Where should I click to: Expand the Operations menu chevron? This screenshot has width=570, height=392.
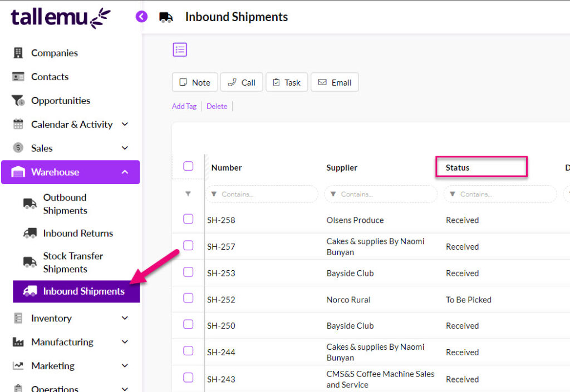125,388
